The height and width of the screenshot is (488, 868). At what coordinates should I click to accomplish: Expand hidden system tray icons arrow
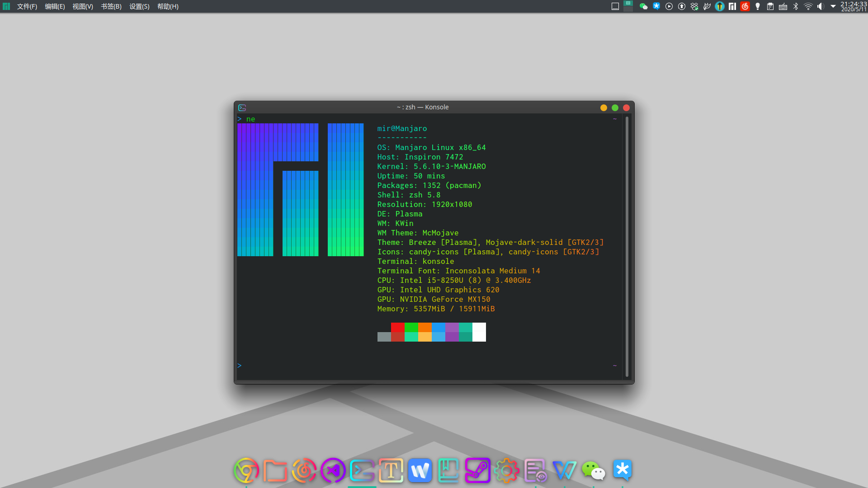pyautogui.click(x=833, y=6)
